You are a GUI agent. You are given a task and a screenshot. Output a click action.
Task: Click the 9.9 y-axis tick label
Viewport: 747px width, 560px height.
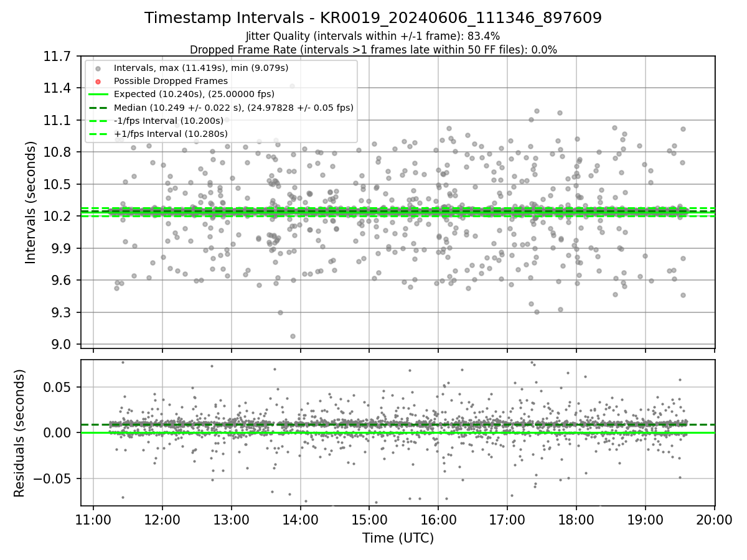[60, 248]
